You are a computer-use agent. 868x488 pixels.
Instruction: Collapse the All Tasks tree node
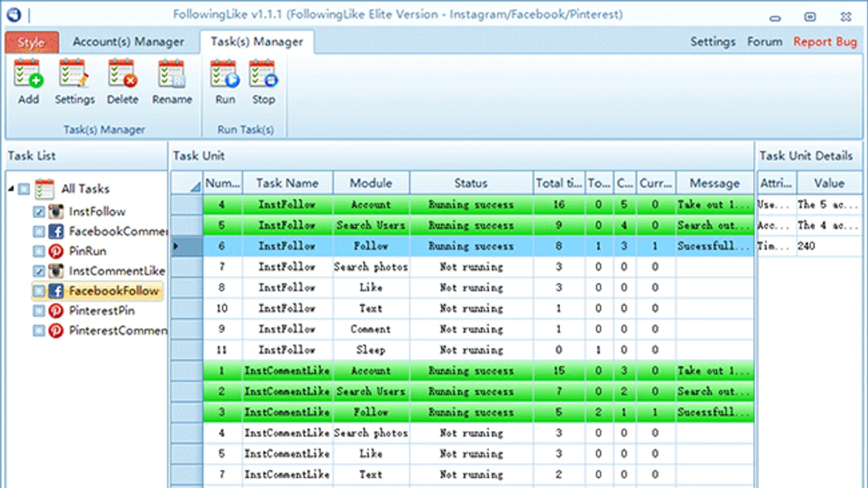click(x=11, y=189)
